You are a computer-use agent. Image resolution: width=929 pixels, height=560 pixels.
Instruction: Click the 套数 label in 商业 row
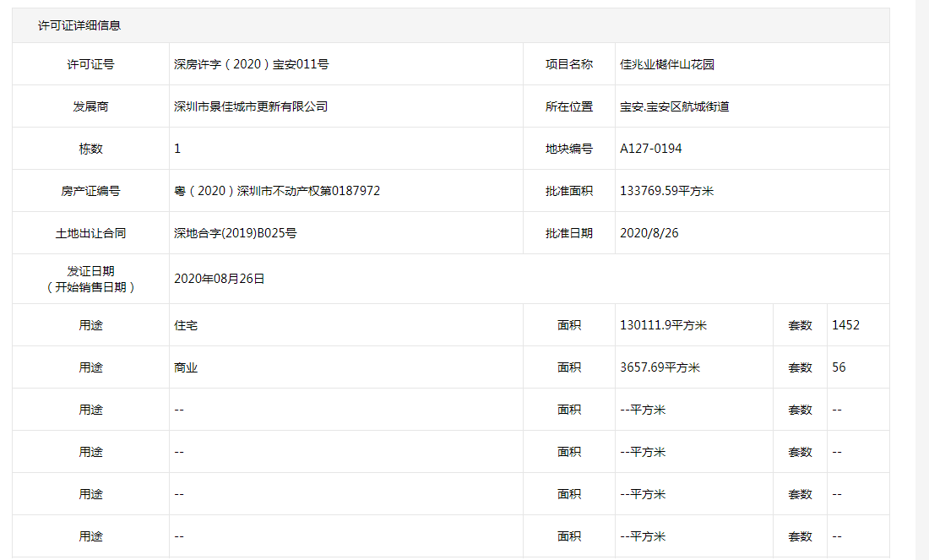800,367
